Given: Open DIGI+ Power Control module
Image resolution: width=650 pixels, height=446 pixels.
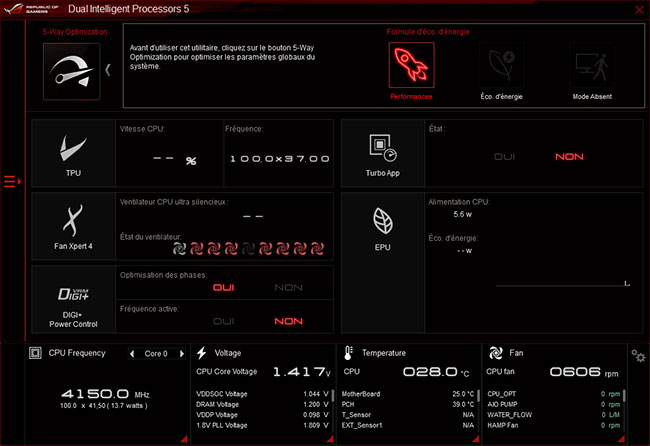Looking at the screenshot, I should (x=73, y=302).
